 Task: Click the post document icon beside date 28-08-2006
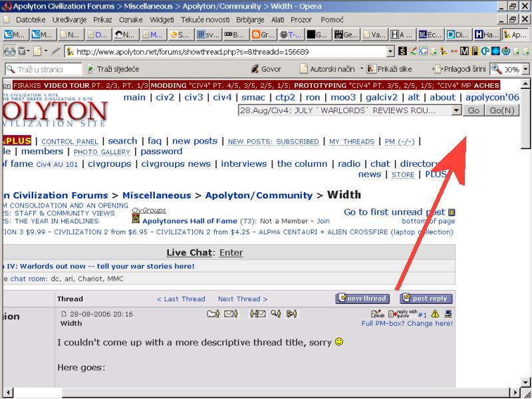coord(63,314)
